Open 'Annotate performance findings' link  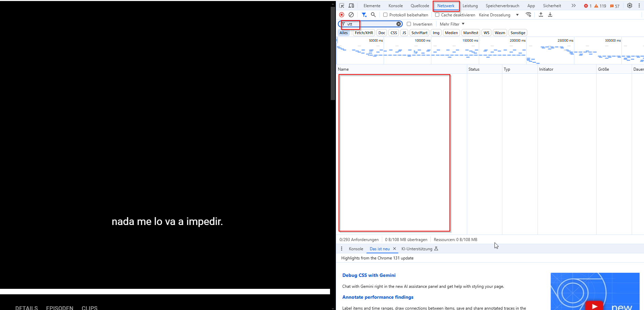[378, 297]
